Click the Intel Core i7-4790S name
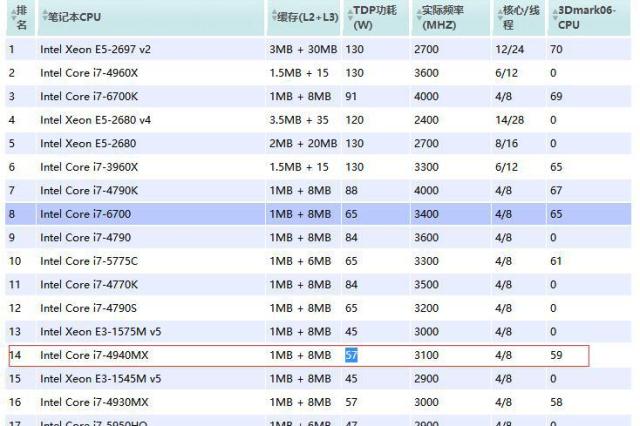This screenshot has height=426, width=640. point(89,308)
